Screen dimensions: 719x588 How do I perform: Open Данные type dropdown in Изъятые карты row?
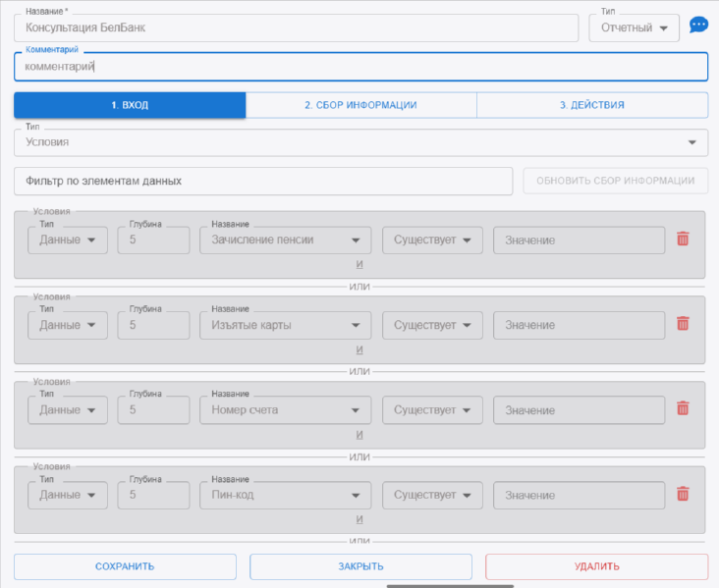[67, 325]
